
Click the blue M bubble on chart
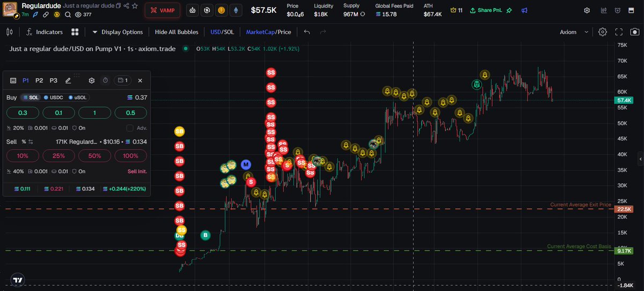[246, 164]
